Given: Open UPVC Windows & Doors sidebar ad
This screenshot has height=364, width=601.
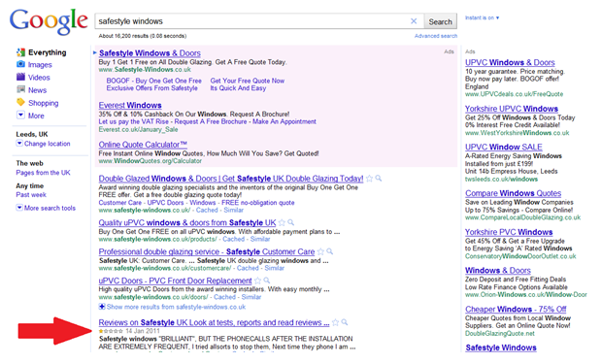Looking at the screenshot, I should pos(510,62).
